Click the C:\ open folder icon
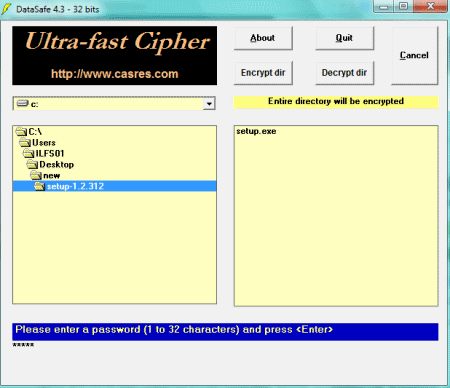This screenshot has height=388, width=450. pyautogui.click(x=21, y=132)
